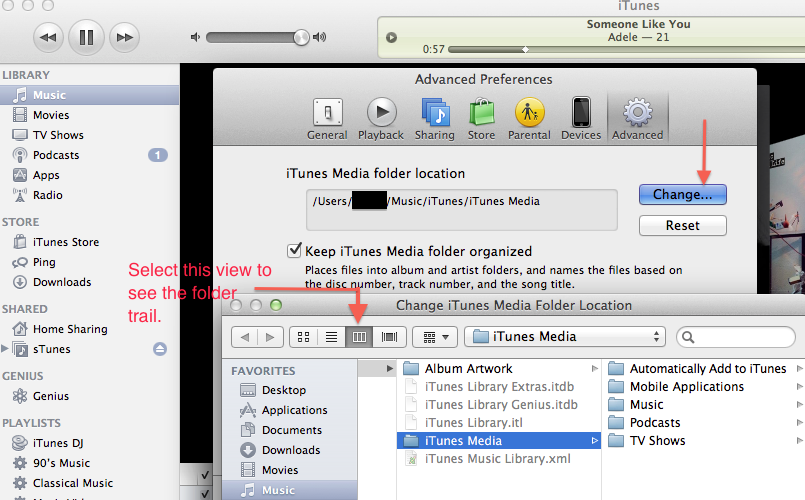Open the Sharing preferences tab

pos(435,119)
